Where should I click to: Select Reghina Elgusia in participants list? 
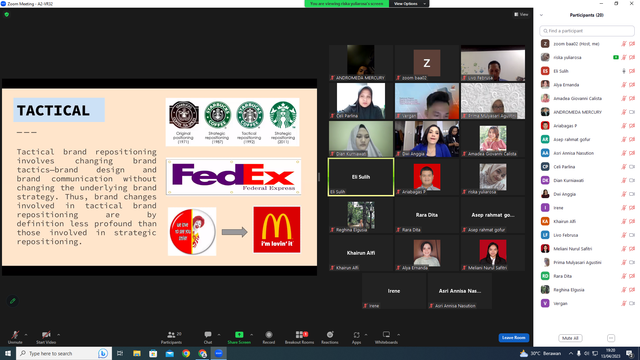(x=587, y=290)
